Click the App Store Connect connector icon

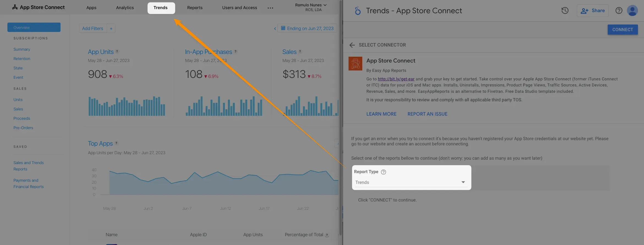pos(355,64)
